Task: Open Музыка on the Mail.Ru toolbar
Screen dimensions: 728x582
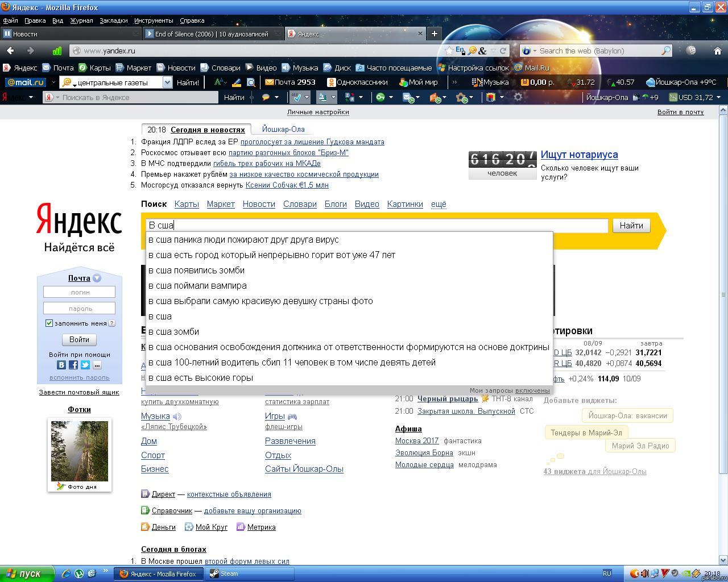Action: (x=491, y=82)
